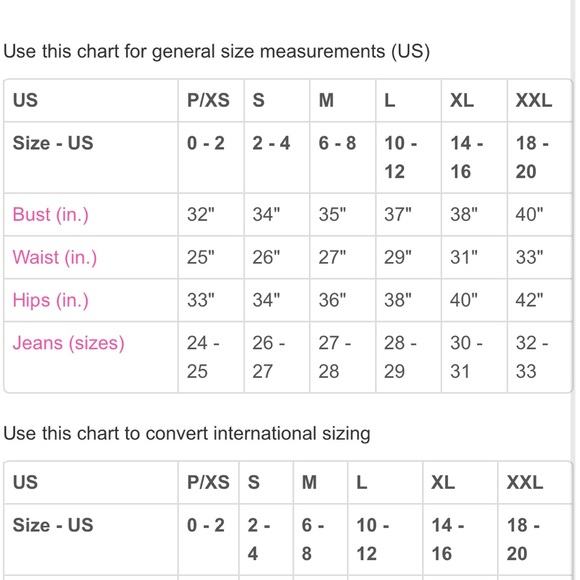Click the 30 - 31 jeans size cell

point(474,357)
